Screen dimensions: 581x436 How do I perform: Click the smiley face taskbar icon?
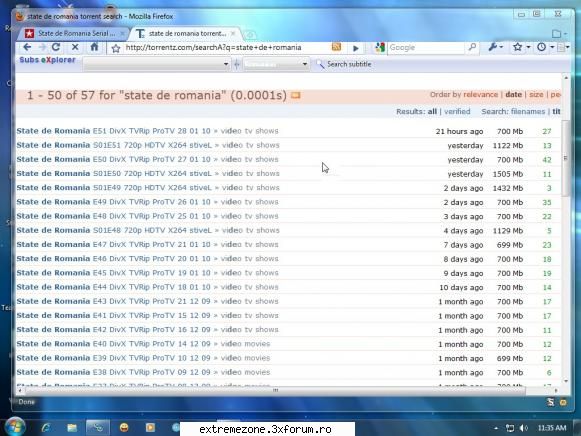pyautogui.click(x=124, y=428)
